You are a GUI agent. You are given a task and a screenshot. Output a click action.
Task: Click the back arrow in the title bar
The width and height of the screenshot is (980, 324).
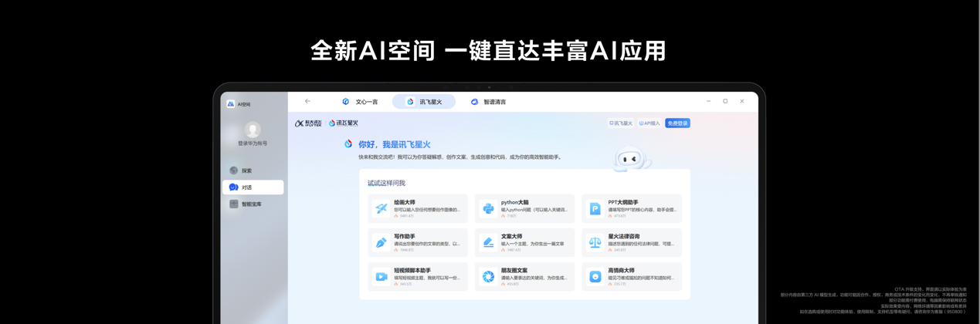(307, 101)
